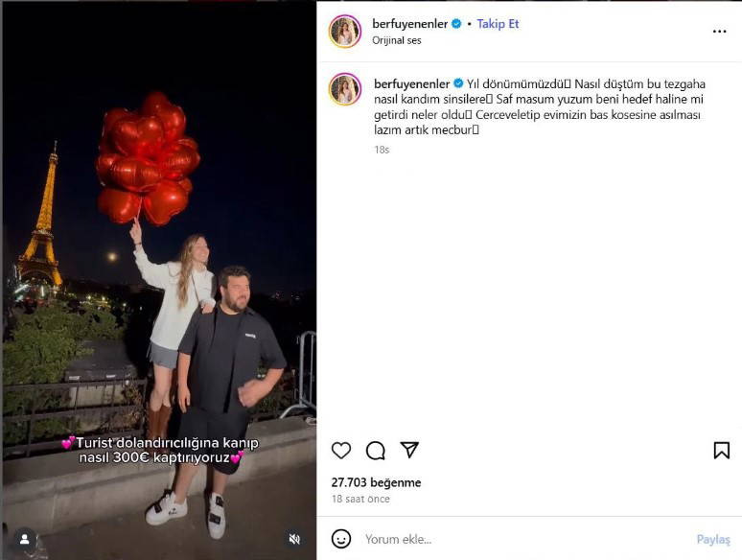Click the 18s caption time label
The width and height of the screenshot is (742, 560).
click(x=382, y=150)
